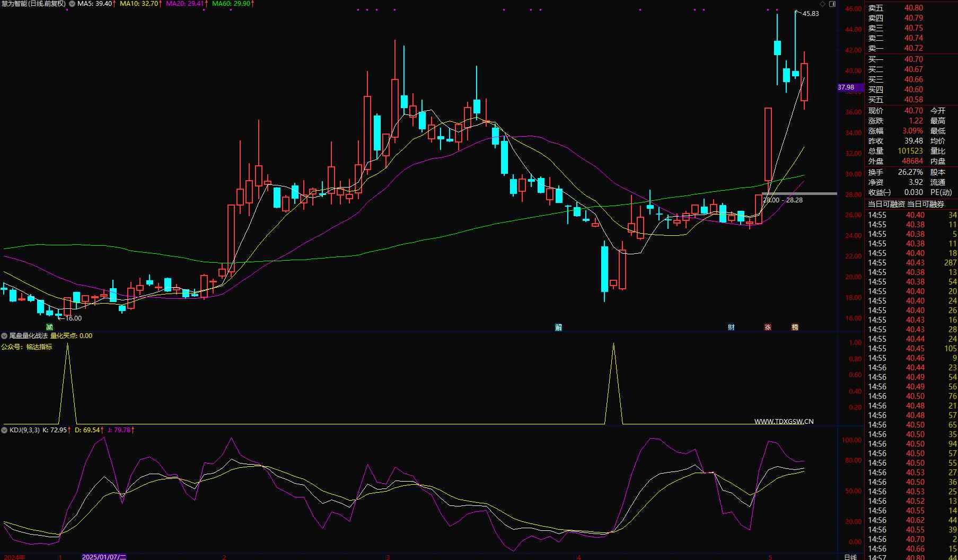Click the 量比 label
This screenshot has width=958, height=560.
[x=938, y=151]
